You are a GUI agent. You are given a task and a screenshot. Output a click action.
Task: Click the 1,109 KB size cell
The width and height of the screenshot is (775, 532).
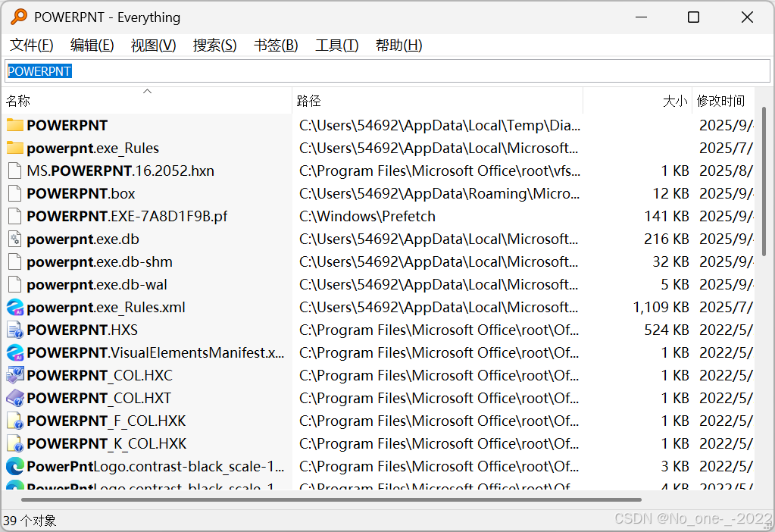pyautogui.click(x=661, y=307)
